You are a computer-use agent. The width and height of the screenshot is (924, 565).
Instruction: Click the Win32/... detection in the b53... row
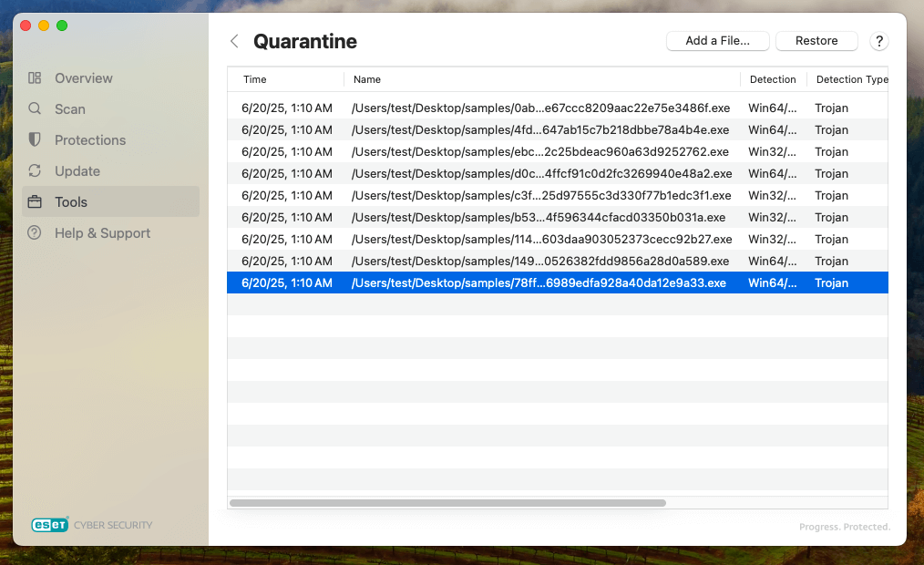pyautogui.click(x=773, y=217)
